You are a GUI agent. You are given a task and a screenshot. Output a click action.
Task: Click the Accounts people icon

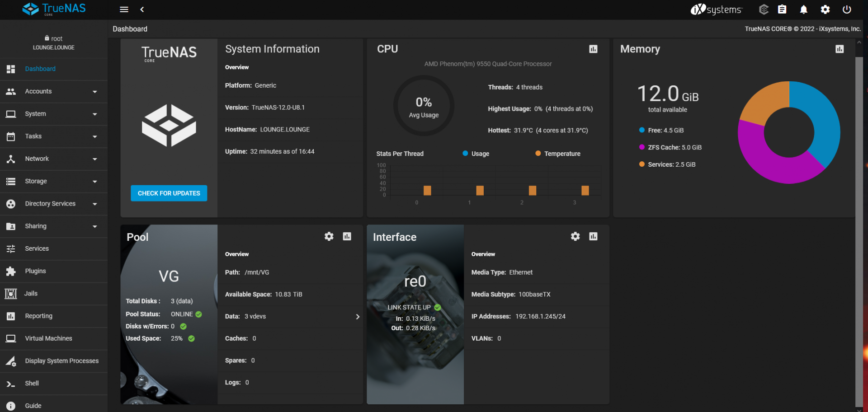[11, 92]
